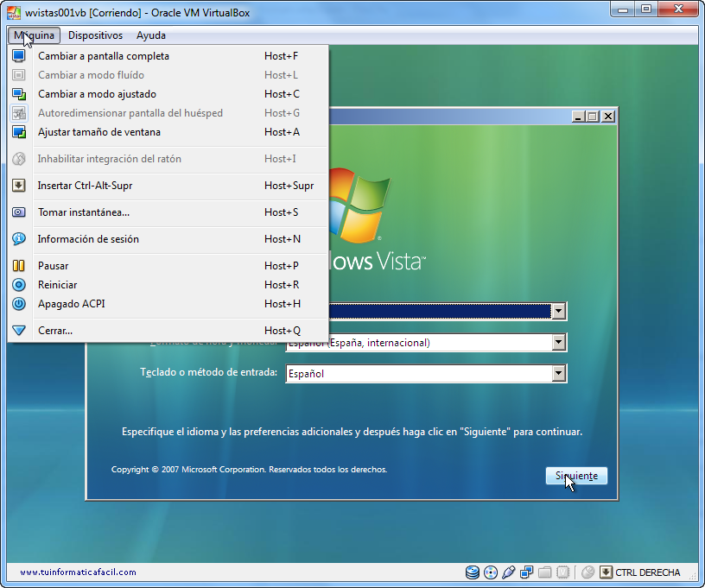The height and width of the screenshot is (588, 705).
Task: Choose Cambiar a modo ajustado
Action: point(168,94)
